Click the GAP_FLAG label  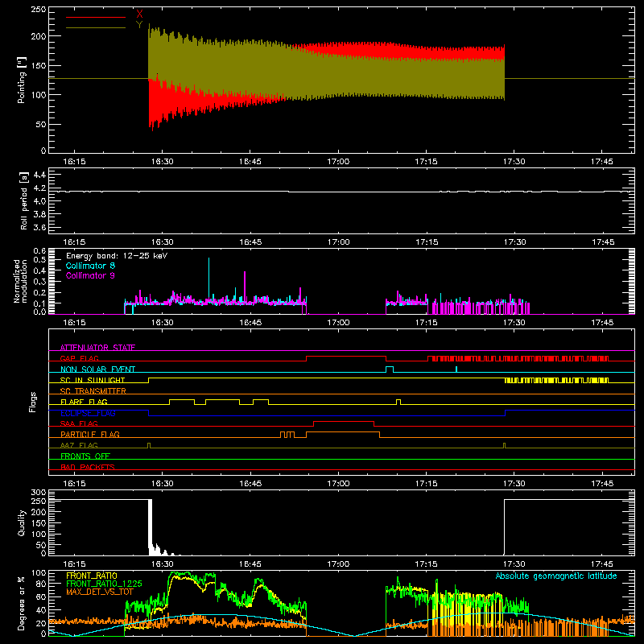79,358
